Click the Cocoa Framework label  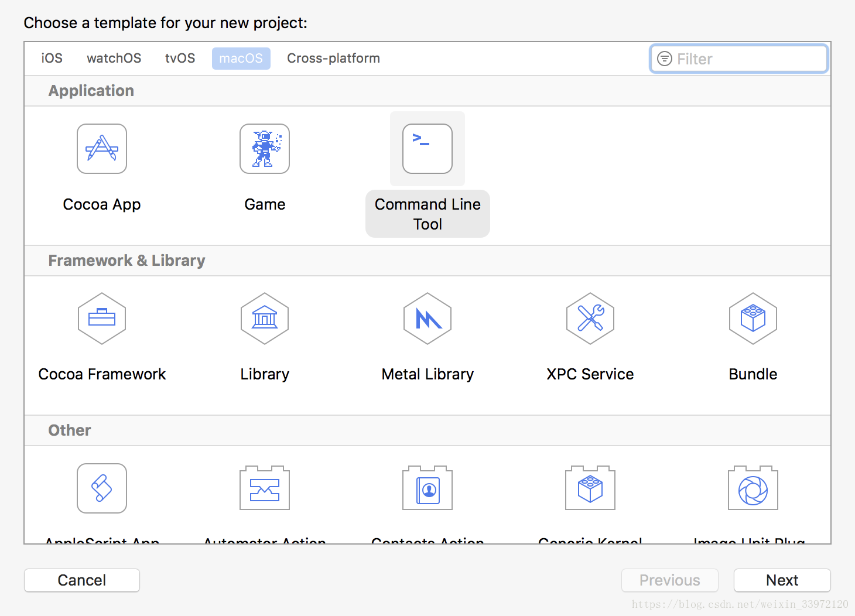[x=102, y=374]
